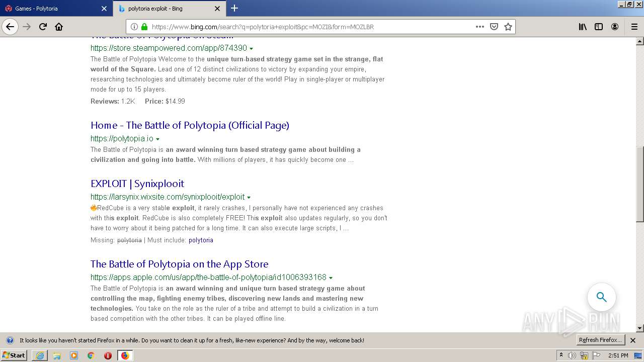Screen dimensions: 644x362
Task: Click the larsynix.wixsite.com/synixplooit/exploit URL
Action: (168, 197)
